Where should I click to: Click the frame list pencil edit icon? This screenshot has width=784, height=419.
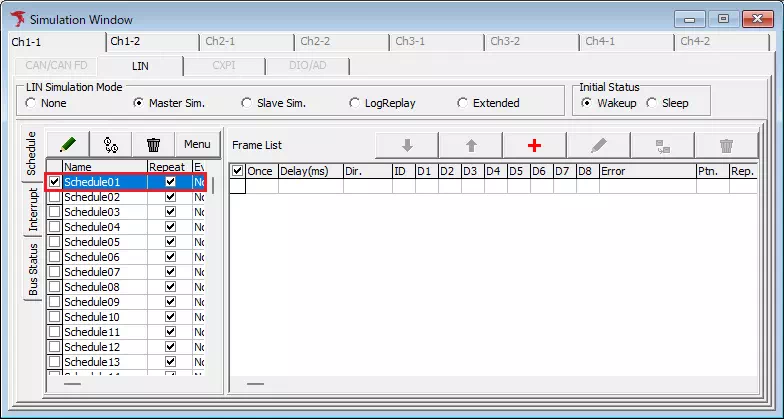click(598, 145)
